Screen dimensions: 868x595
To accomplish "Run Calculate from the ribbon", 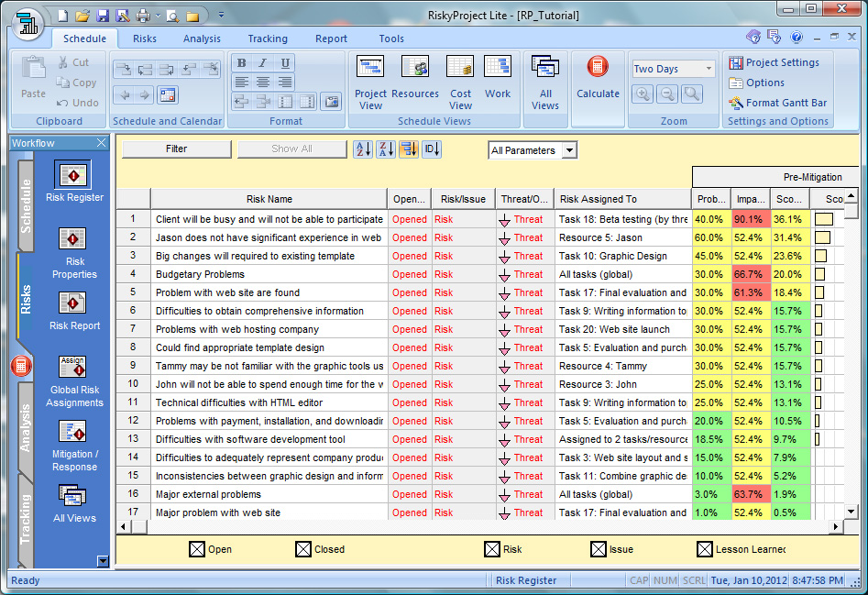I will (598, 78).
